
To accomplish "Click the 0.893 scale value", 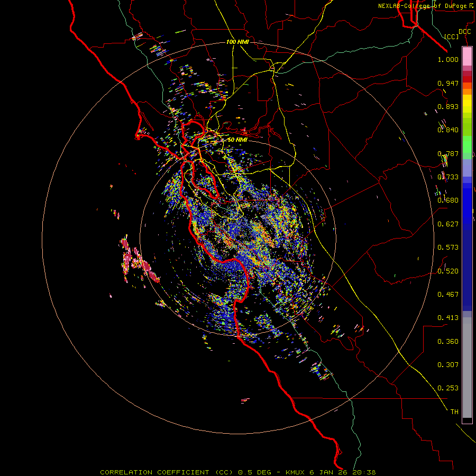I will 448,106.
